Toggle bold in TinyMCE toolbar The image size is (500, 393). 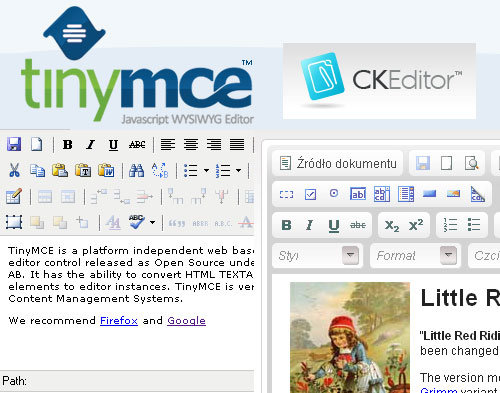coord(68,145)
